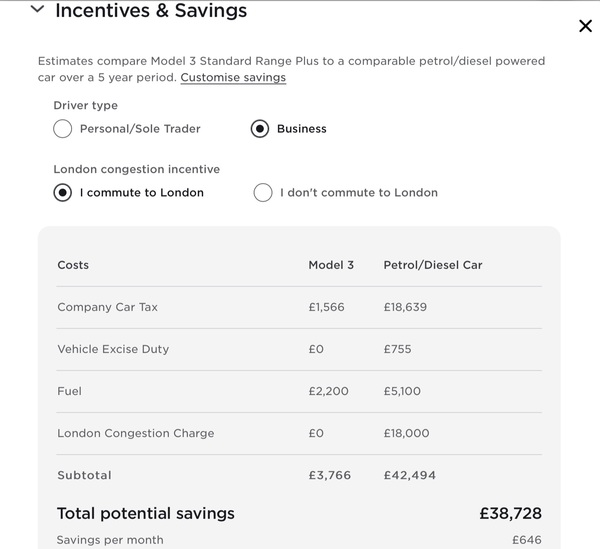The width and height of the screenshot is (600, 549).
Task: Click the Savings per month label
Action: (110, 540)
